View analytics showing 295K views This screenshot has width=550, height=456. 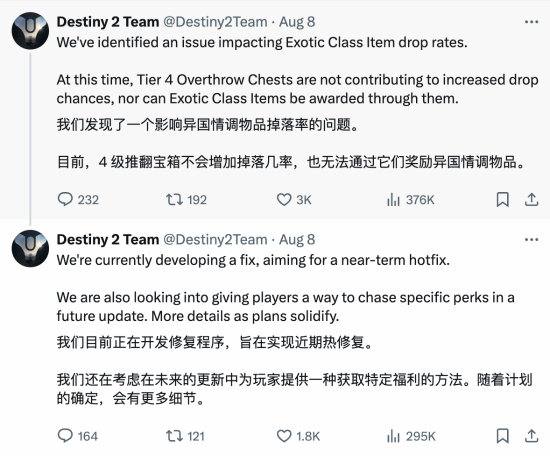pyautogui.click(x=411, y=436)
